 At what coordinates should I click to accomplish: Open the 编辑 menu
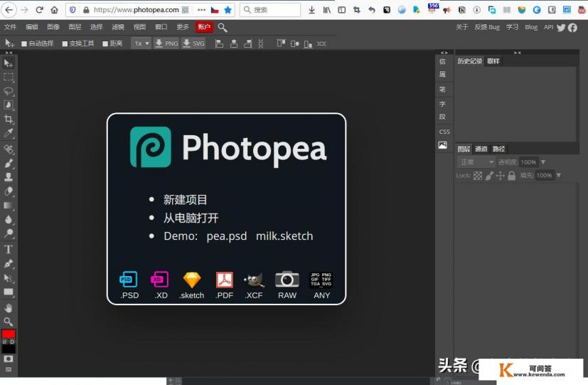click(x=32, y=27)
